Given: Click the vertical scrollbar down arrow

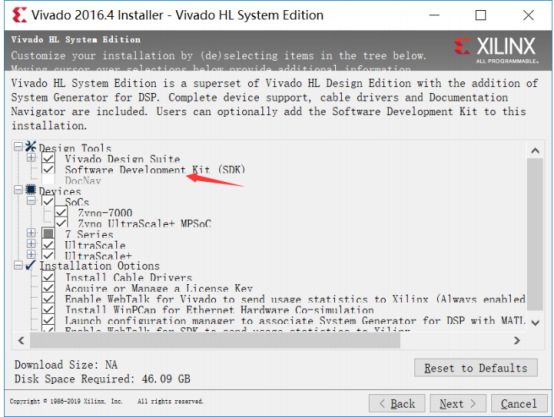Looking at the screenshot, I should (535, 322).
